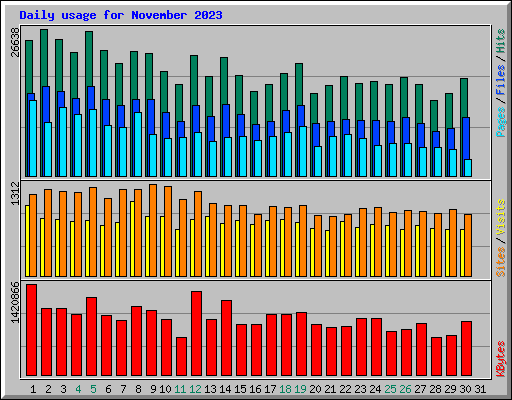Image resolution: width=512 pixels, height=400 pixels.
Task: Click the 'Daily usage for November 2023' title
Action: (x=121, y=15)
